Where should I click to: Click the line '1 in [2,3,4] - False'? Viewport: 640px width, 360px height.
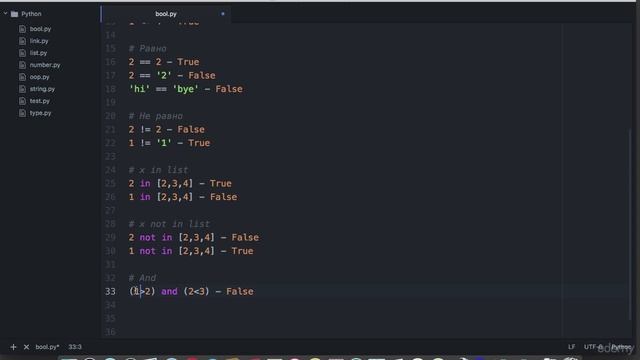coord(183,197)
